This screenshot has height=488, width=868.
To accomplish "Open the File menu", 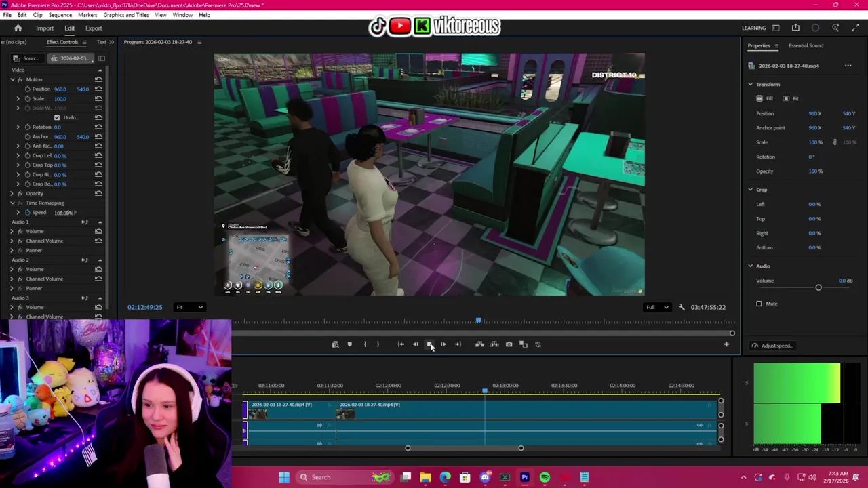I will coord(7,15).
